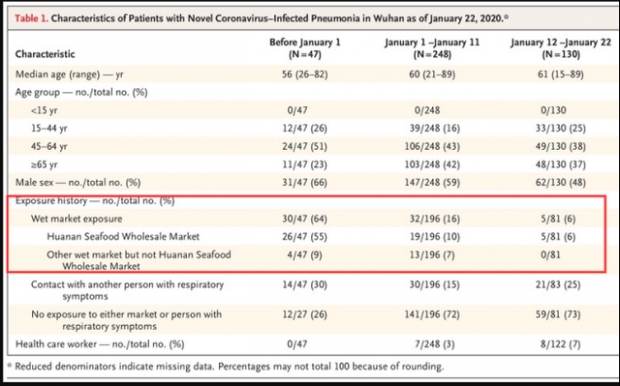
Task: Click the 106/248 (43) cell value
Action: pyautogui.click(x=432, y=146)
